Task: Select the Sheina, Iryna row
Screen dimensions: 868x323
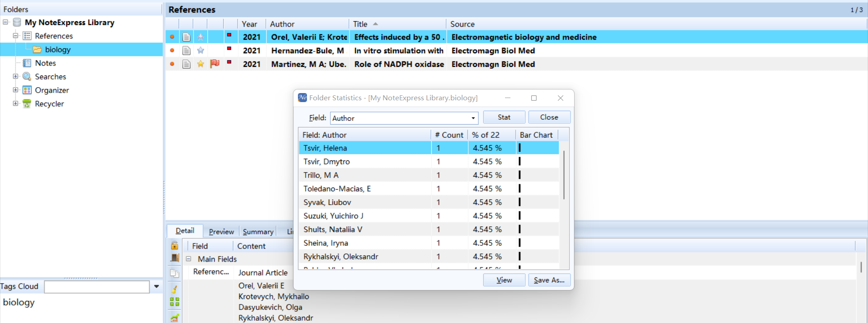Action: point(429,243)
